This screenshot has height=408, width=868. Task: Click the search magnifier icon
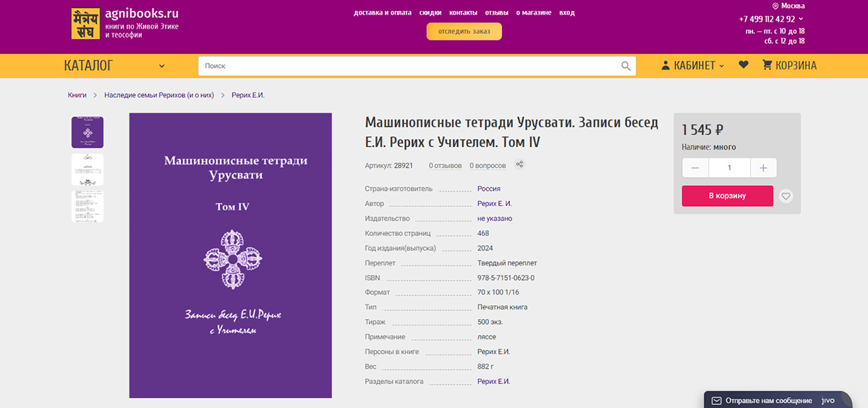pos(626,66)
